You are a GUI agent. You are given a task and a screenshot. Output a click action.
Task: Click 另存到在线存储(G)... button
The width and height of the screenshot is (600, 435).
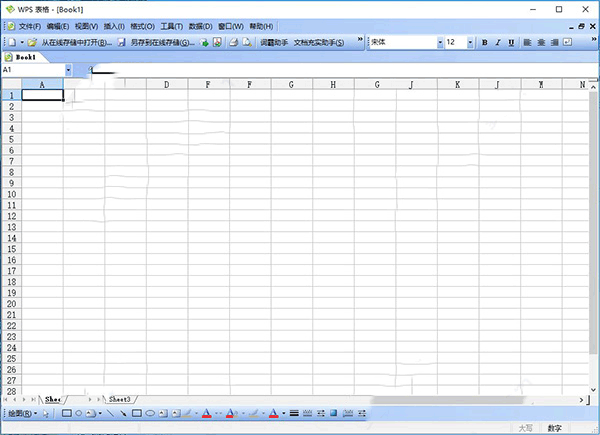pos(163,42)
